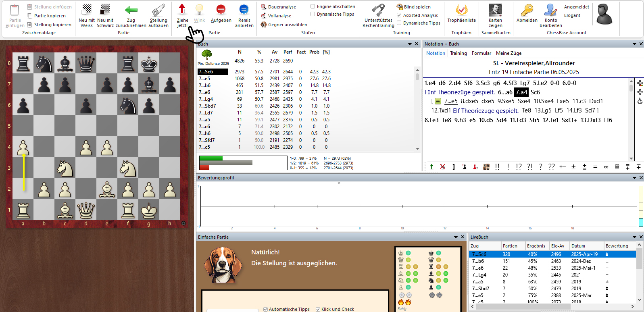
Task: Toggle the Assisted Analysis checkbox
Action: tap(399, 15)
